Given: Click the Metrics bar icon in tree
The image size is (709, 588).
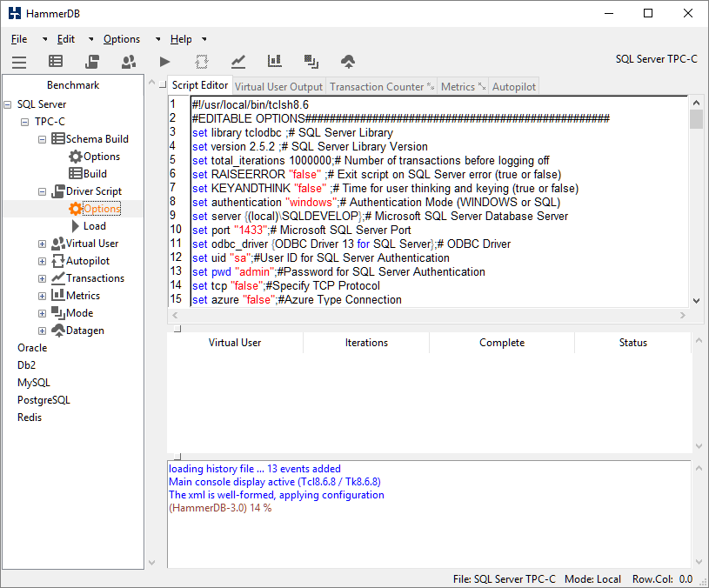Looking at the screenshot, I should (58, 295).
